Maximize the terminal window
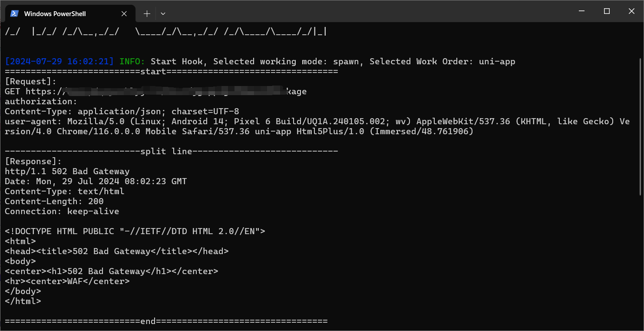 click(607, 11)
